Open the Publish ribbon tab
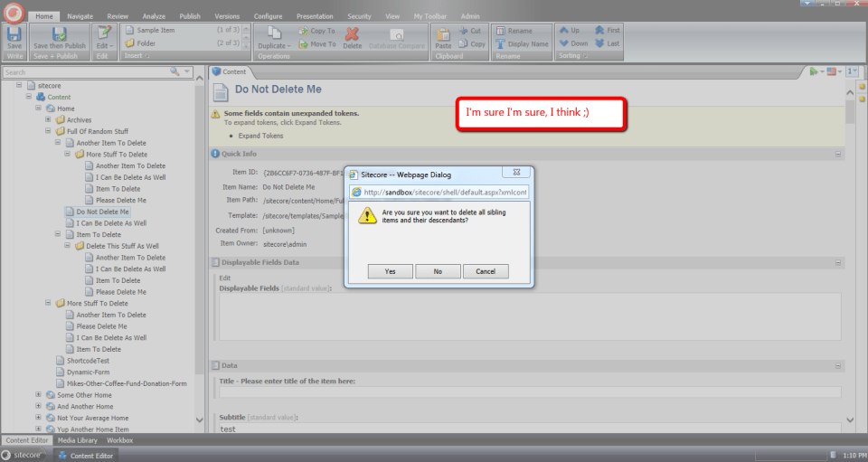 click(190, 16)
